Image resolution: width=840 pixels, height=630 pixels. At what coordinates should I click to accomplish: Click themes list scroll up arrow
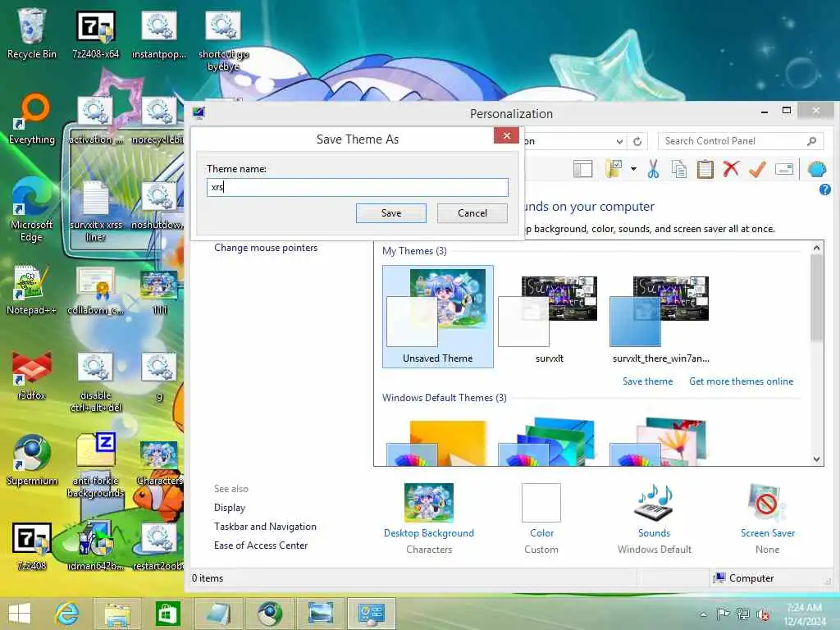(816, 248)
